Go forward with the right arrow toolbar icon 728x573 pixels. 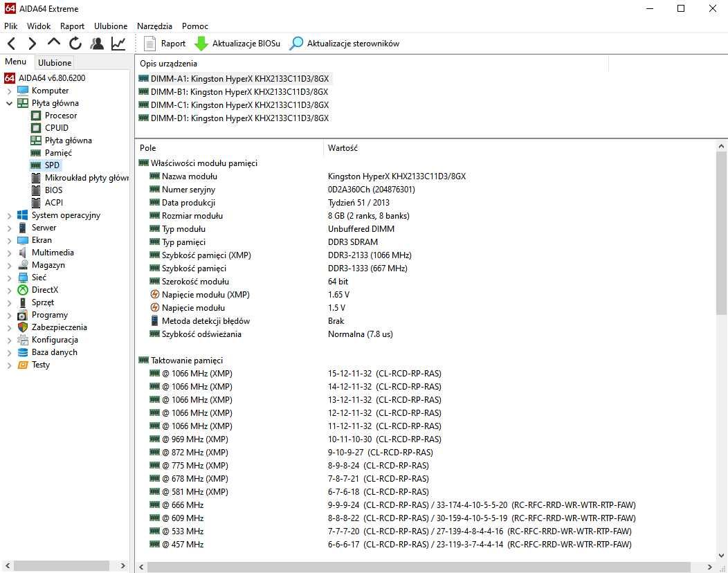click(x=32, y=44)
